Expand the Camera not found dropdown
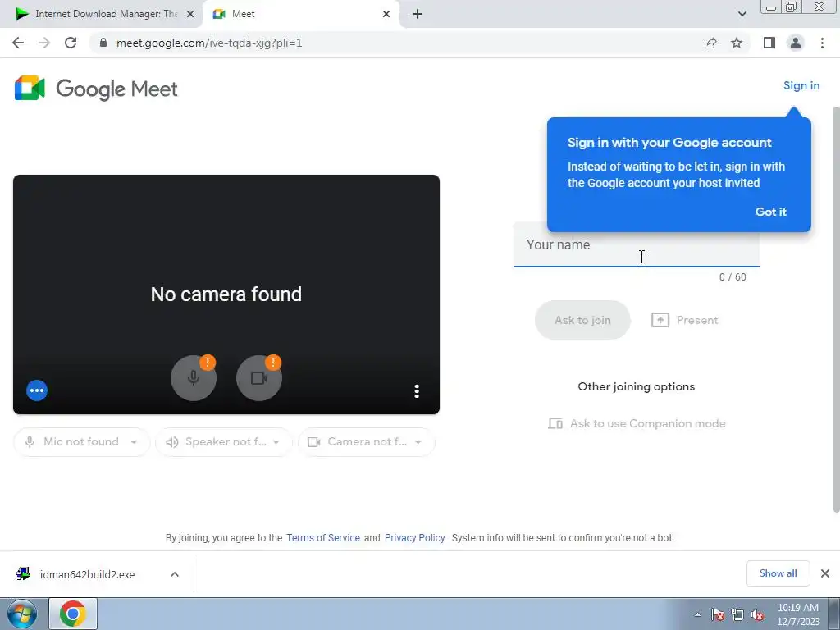 click(x=366, y=442)
